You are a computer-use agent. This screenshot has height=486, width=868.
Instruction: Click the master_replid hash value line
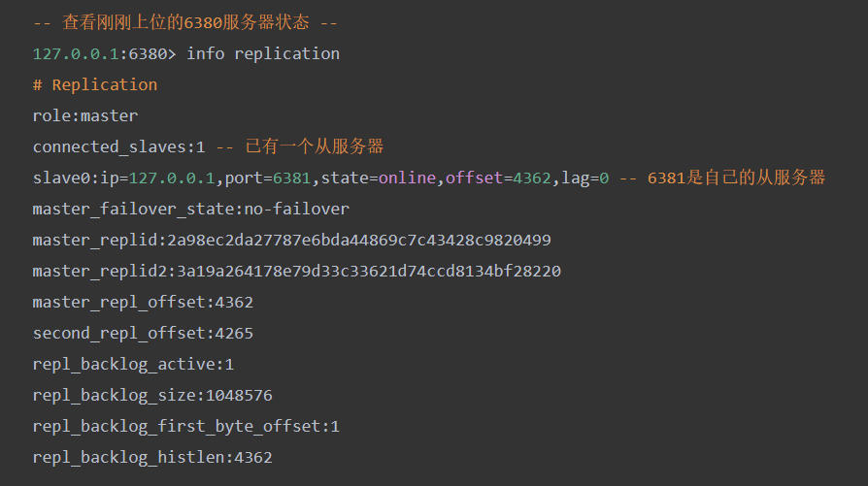tap(291, 240)
